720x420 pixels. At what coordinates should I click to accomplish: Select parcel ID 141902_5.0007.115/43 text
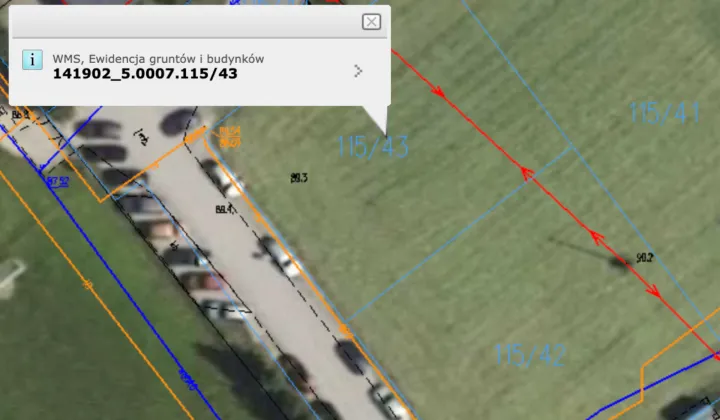145,73
